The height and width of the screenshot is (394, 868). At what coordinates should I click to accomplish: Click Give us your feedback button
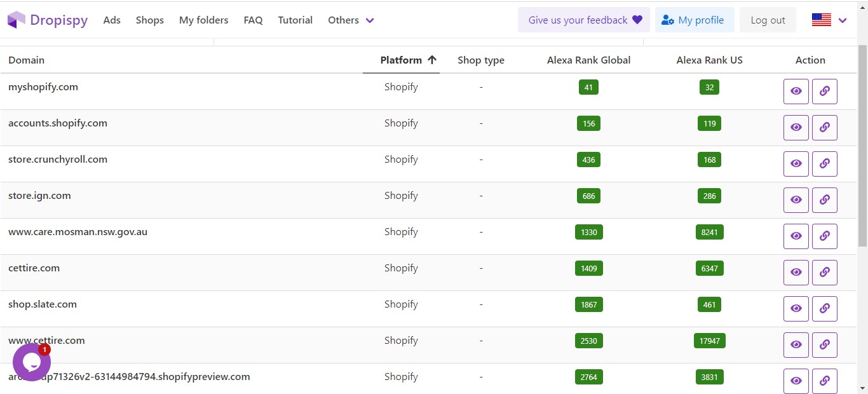coord(584,20)
